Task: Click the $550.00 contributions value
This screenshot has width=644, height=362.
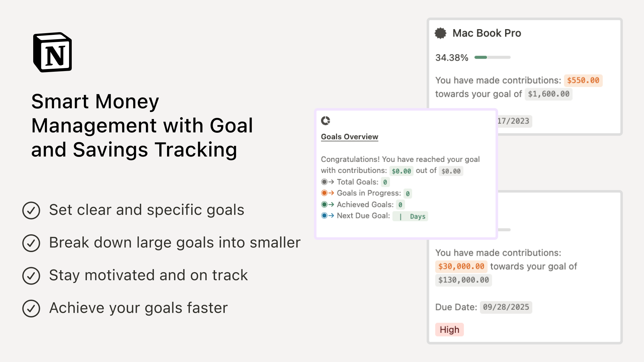Action: tap(583, 80)
